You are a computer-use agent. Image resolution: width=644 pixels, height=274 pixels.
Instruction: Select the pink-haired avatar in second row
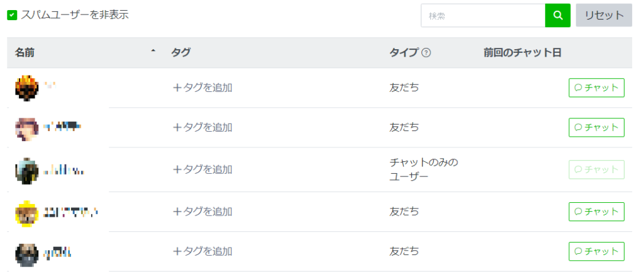[x=26, y=128]
